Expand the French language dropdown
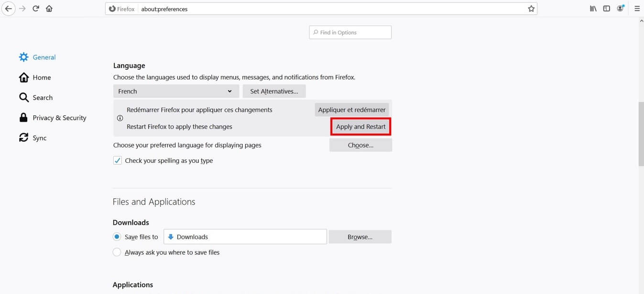The width and height of the screenshot is (644, 294). [176, 91]
